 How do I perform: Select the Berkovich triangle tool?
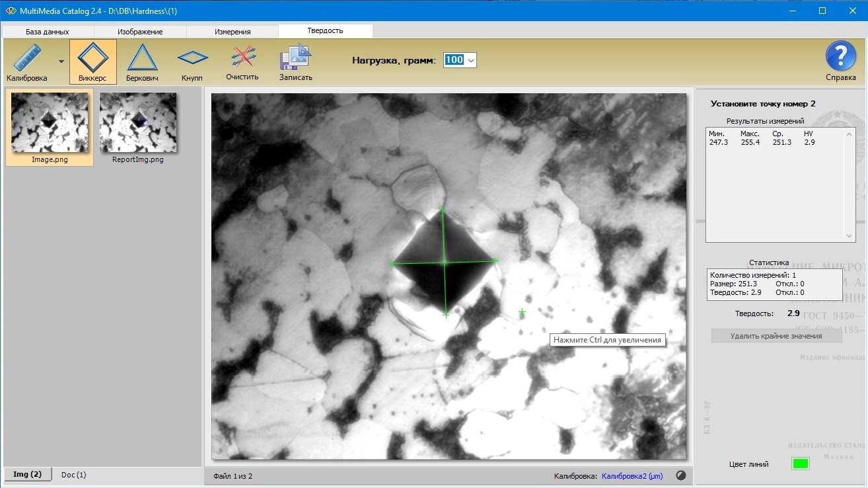(142, 61)
